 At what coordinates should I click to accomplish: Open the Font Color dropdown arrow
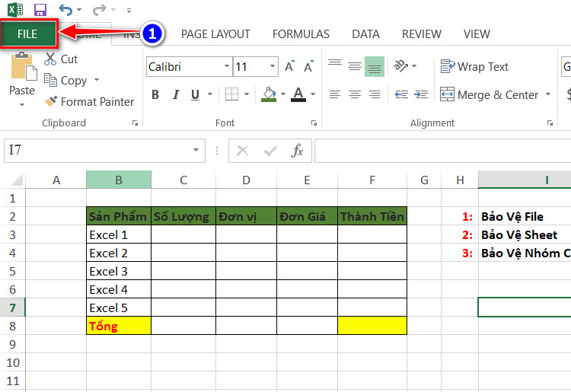pos(313,94)
